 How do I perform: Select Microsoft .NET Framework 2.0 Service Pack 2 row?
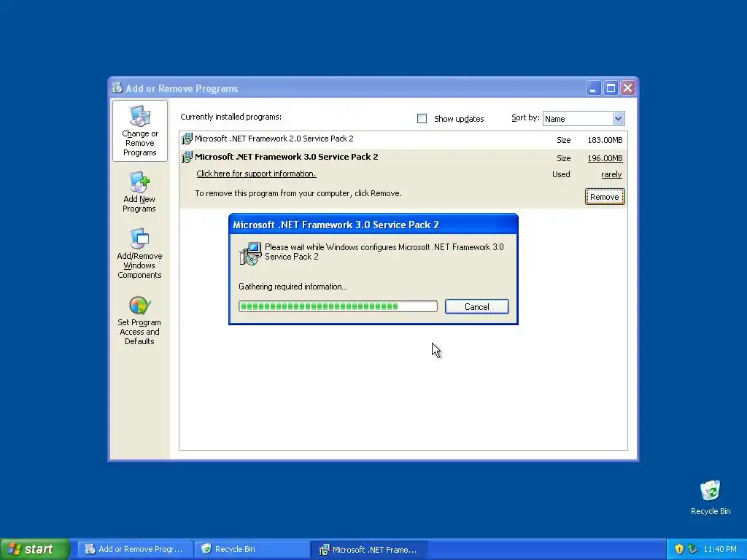[403, 139]
